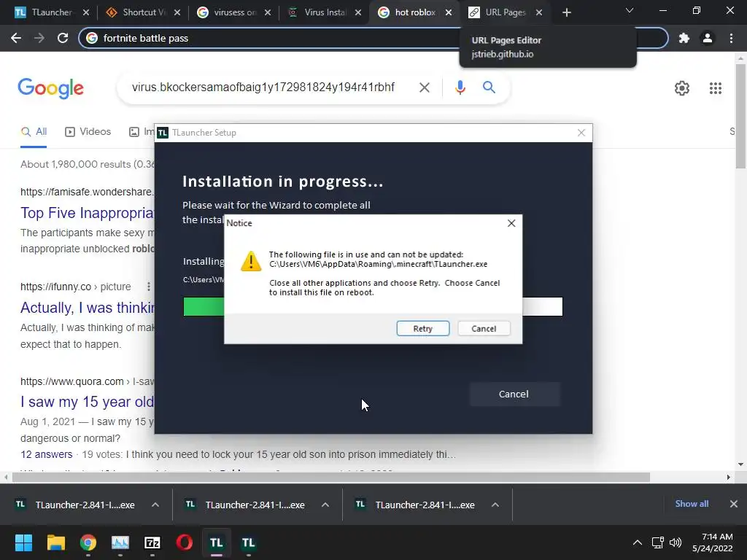Open ifunny result three-dot options
The image size is (747, 560).
click(149, 287)
